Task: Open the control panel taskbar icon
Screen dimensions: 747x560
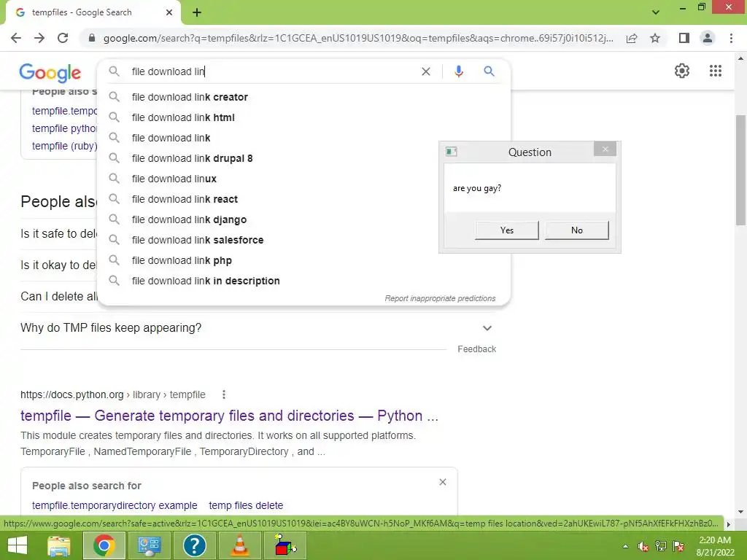Action: click(x=149, y=545)
